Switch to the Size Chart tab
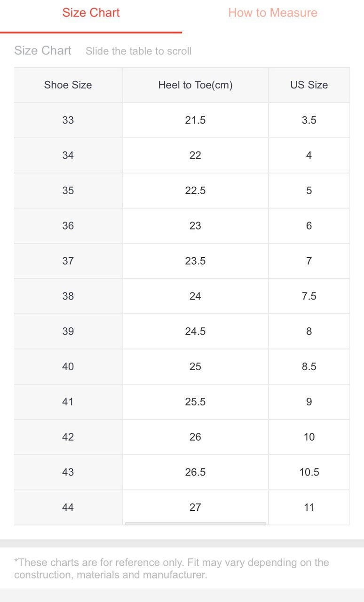Viewport: 364px width, 602px height. pos(91,13)
